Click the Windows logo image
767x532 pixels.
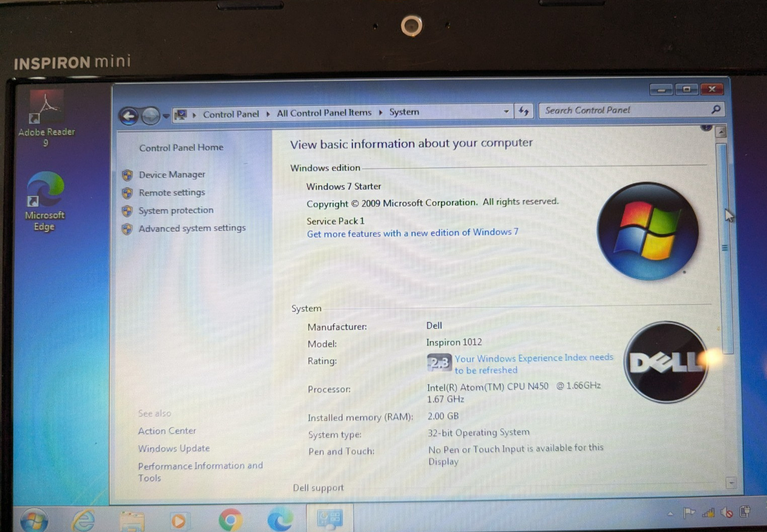tap(648, 231)
